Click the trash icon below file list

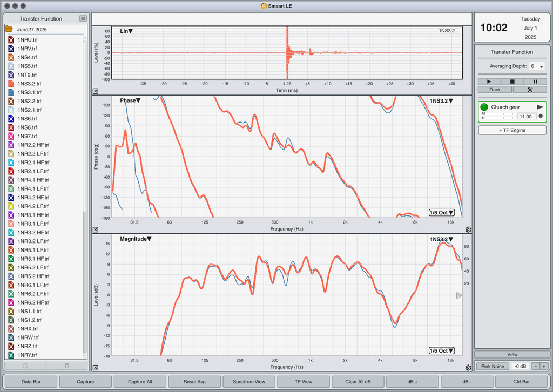click(x=67, y=366)
